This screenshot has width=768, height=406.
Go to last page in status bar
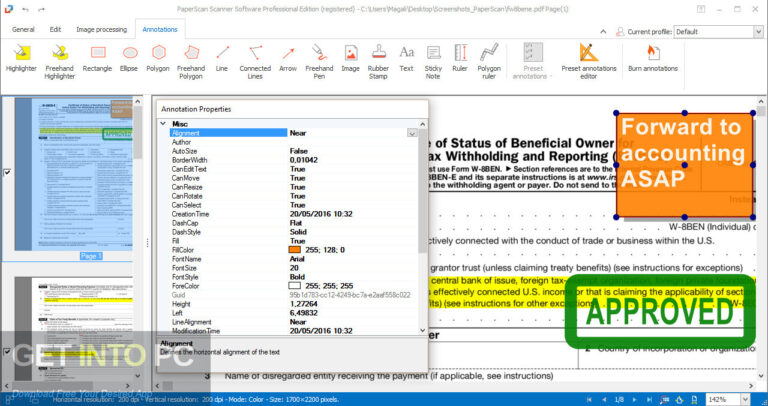pos(648,400)
